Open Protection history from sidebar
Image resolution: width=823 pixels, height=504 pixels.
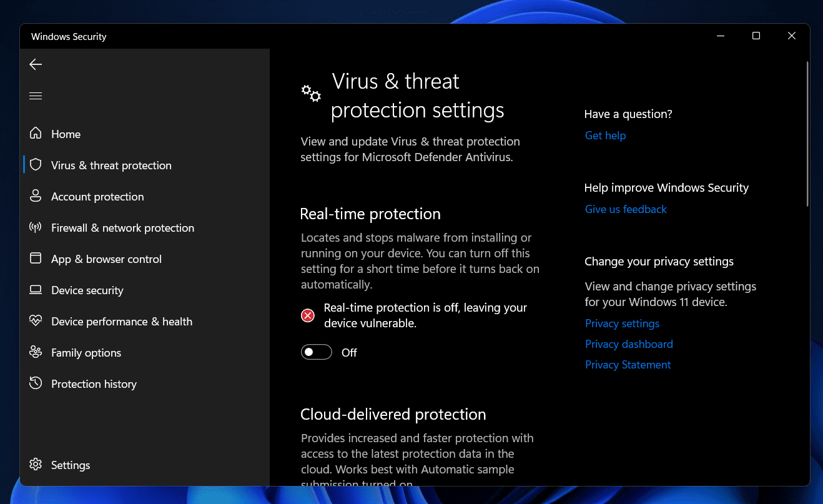[94, 384]
